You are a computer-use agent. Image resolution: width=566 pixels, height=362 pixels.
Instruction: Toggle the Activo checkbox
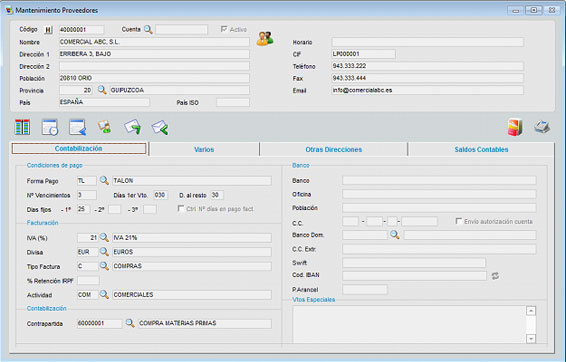click(x=224, y=29)
